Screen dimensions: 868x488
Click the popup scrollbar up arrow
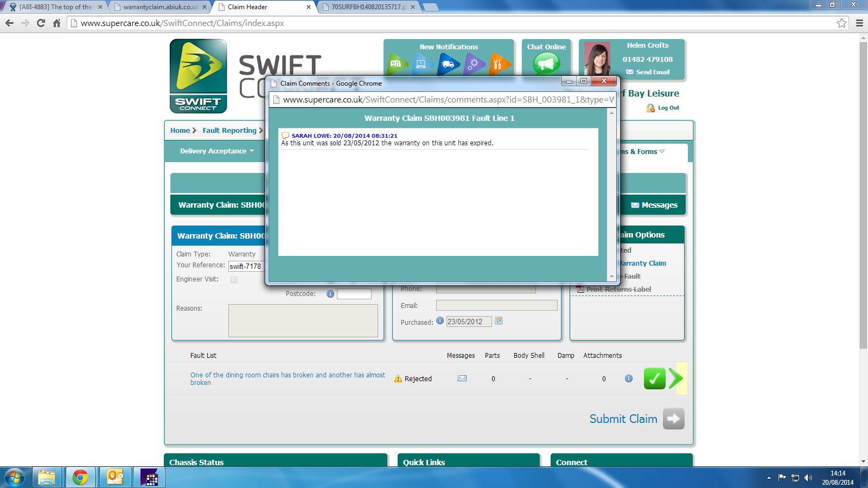[611, 113]
